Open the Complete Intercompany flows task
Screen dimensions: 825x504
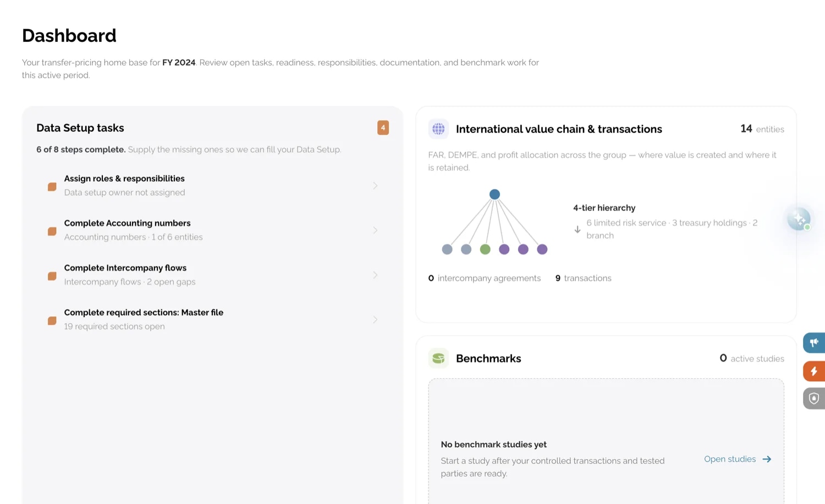tap(212, 275)
